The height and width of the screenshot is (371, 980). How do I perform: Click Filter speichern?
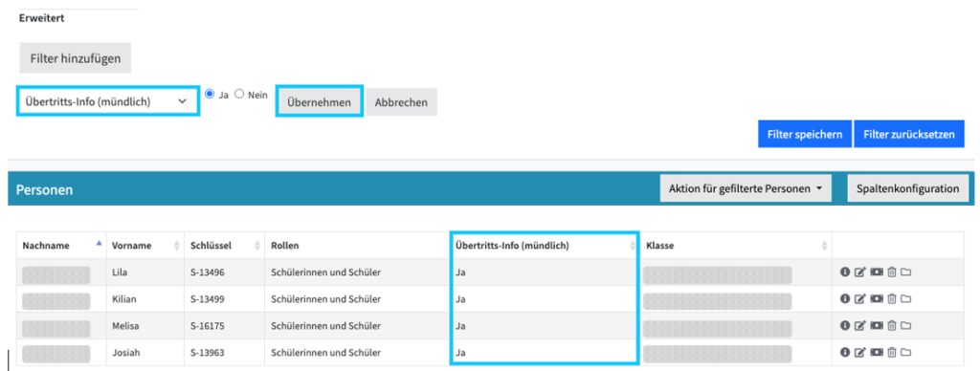coord(805,134)
